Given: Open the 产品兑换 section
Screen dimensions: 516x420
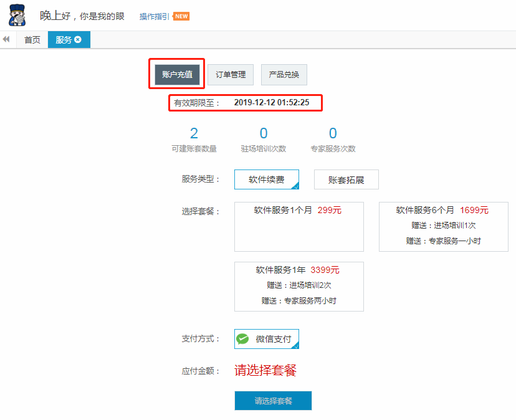Looking at the screenshot, I should [x=284, y=75].
